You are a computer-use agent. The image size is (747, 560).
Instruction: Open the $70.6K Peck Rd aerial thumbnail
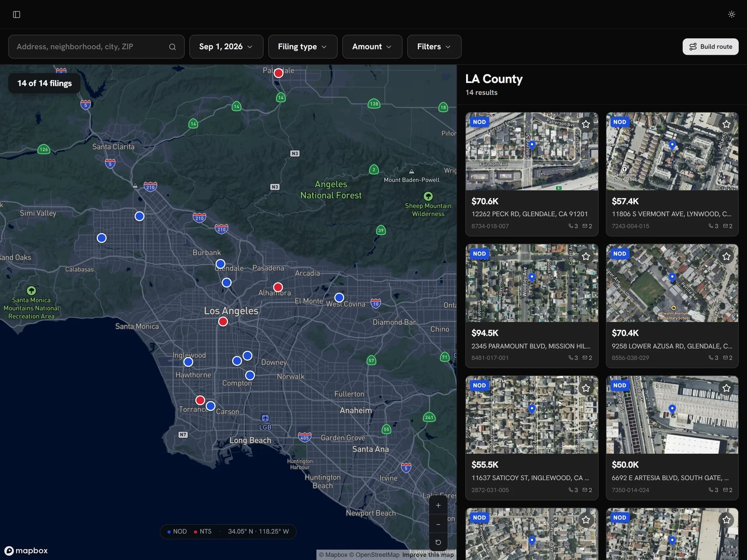(532, 152)
